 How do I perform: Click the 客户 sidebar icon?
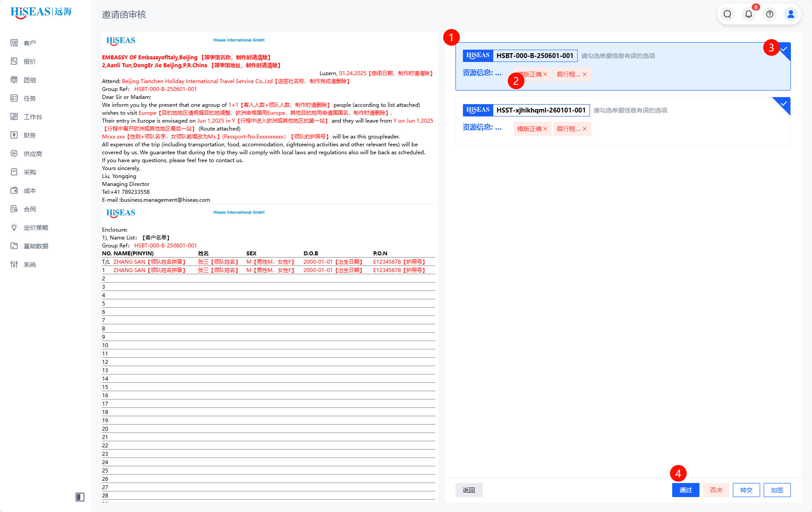[14, 43]
